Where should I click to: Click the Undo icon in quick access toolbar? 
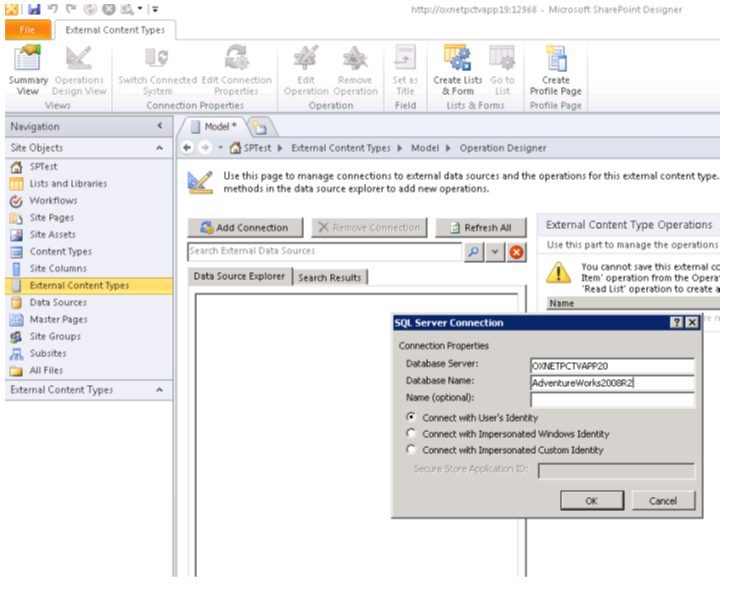53,8
